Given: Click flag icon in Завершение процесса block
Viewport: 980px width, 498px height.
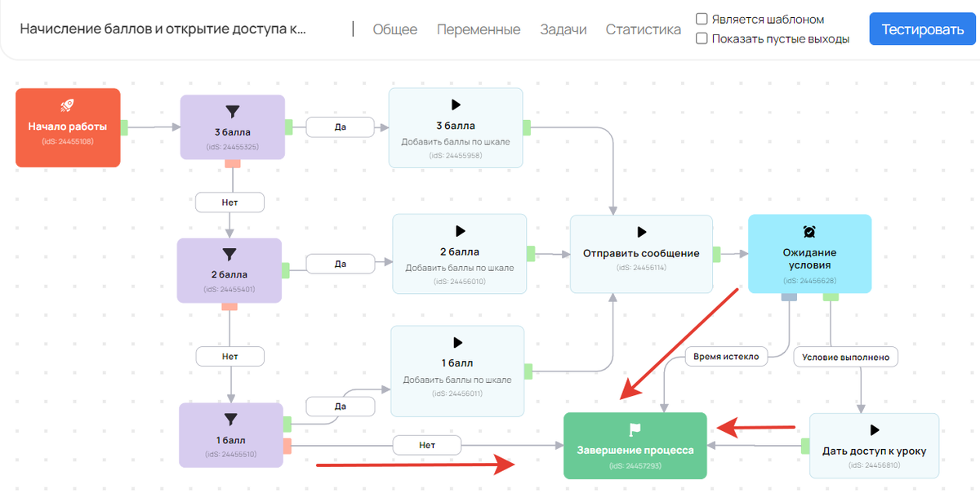Looking at the screenshot, I should 635,429.
